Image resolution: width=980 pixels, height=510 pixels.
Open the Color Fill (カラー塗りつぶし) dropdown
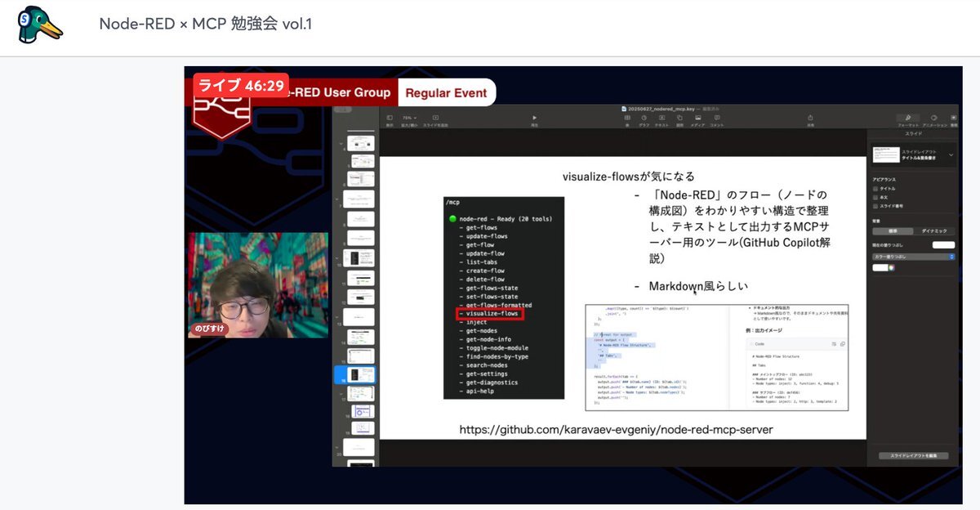click(914, 257)
